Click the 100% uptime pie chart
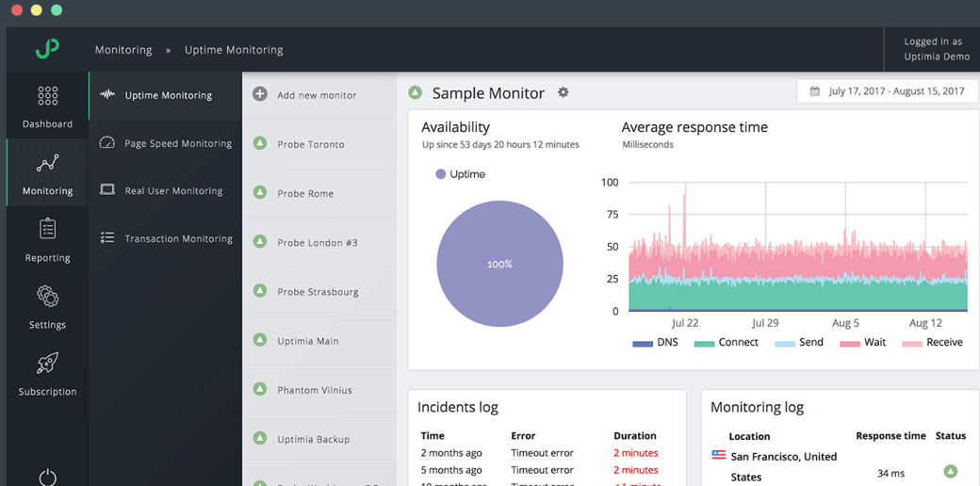 pyautogui.click(x=499, y=264)
